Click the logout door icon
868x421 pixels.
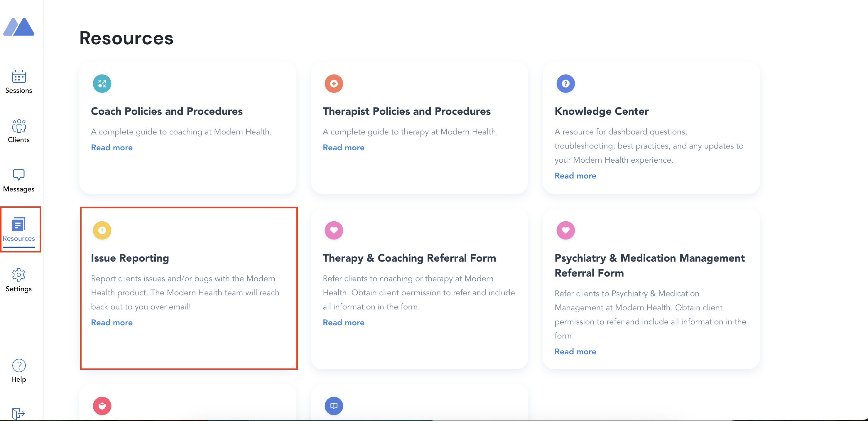click(x=18, y=413)
